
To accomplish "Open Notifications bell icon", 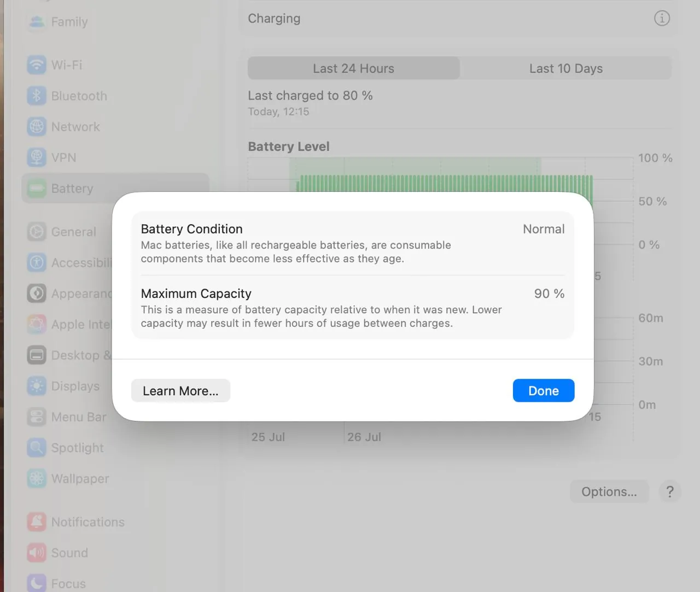I will tap(37, 522).
